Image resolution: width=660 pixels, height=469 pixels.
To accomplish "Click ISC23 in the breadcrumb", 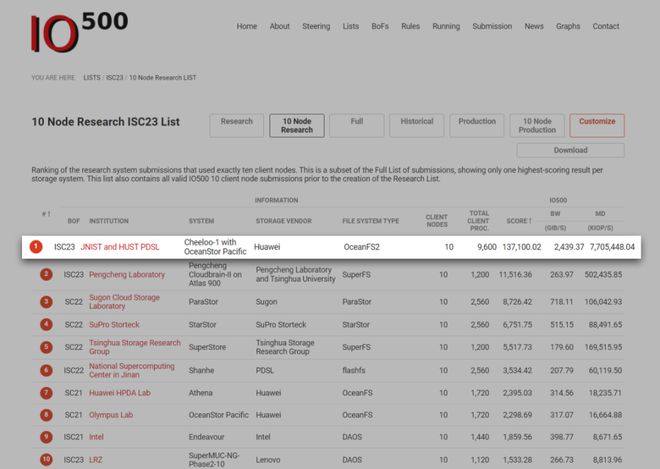I will coord(114,77).
